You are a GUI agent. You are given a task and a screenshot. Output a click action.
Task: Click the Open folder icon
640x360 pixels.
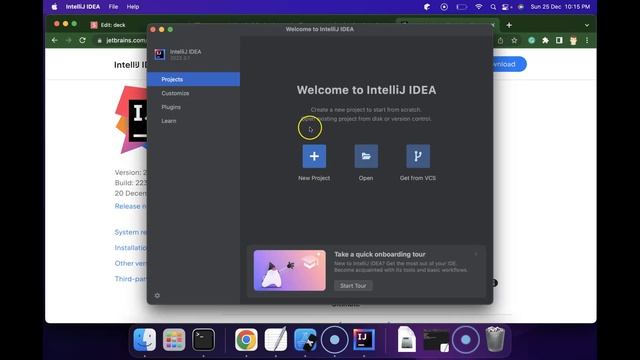(366, 156)
